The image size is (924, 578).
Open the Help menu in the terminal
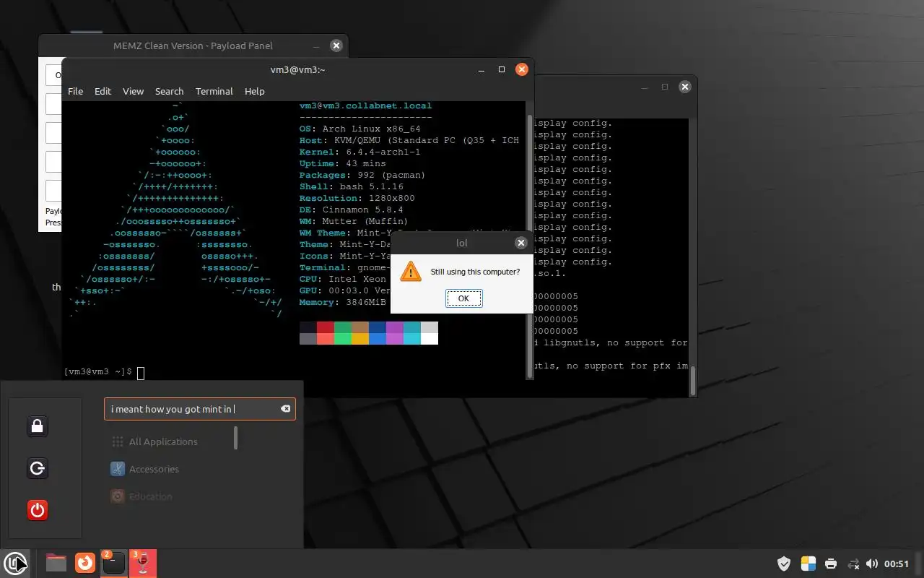[x=255, y=91]
